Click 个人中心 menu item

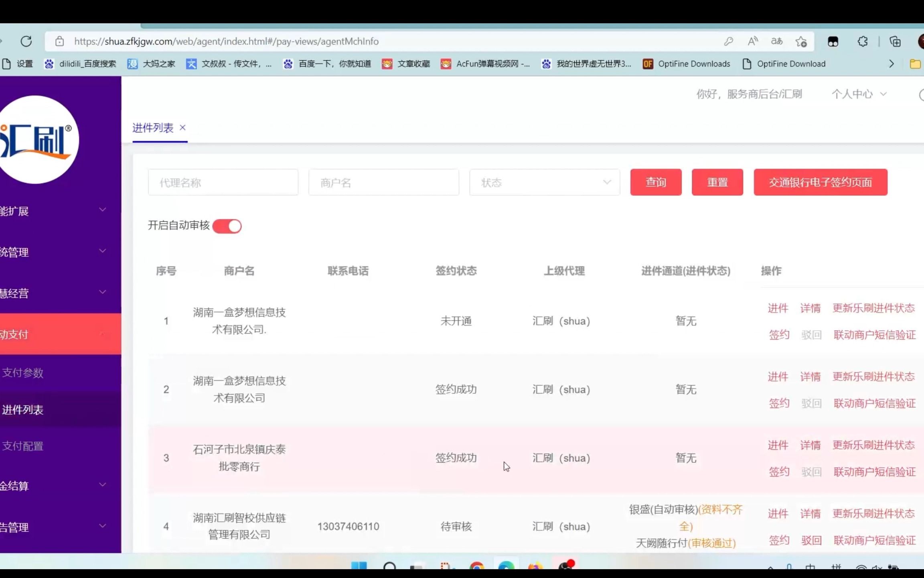(x=858, y=94)
